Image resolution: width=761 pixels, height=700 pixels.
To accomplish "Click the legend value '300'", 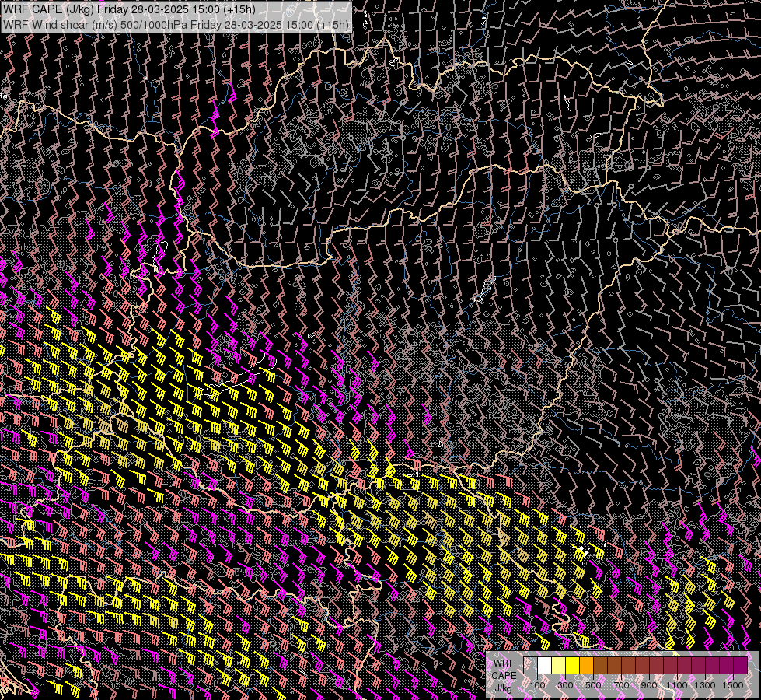I will coord(565,685).
